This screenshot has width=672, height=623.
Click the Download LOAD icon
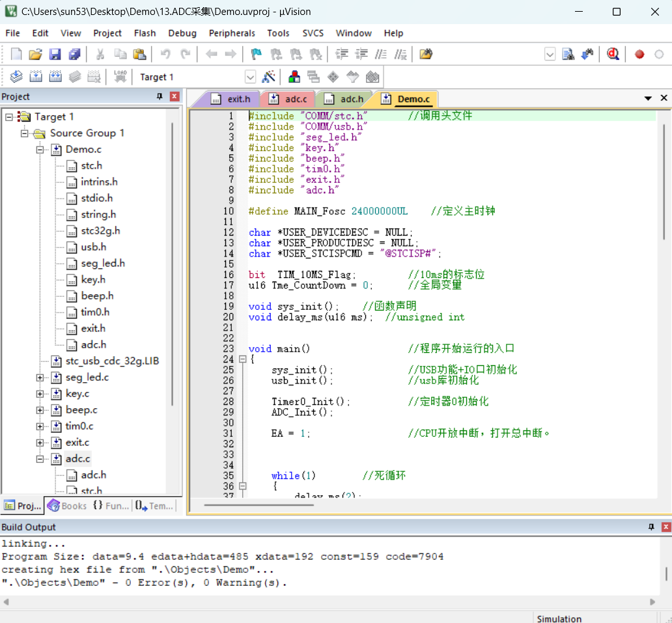tap(120, 77)
